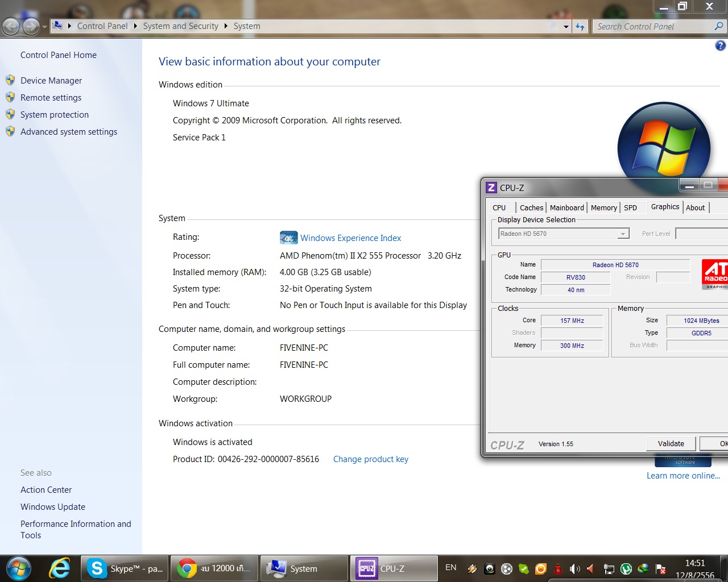Click the Windows Experience Index link
The image size is (728, 582).
[351, 238]
